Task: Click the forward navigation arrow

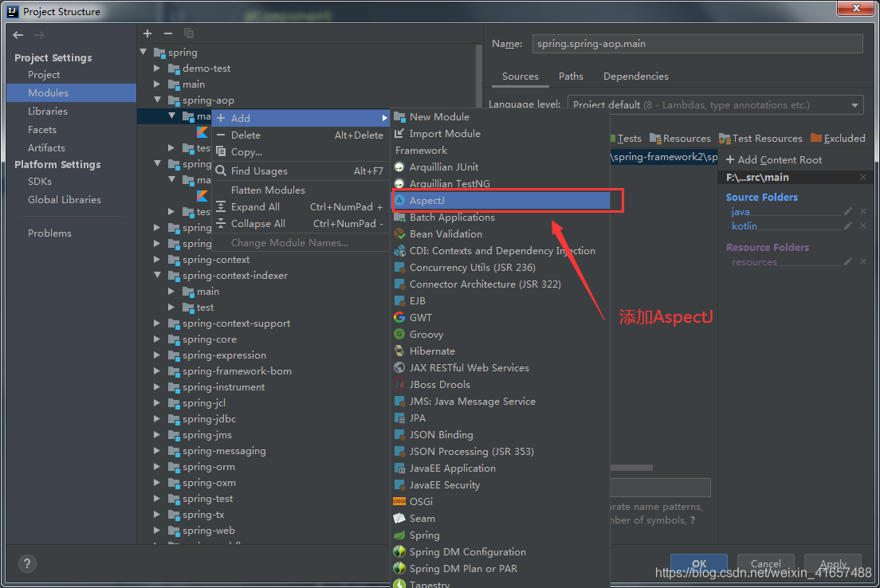Action: 39,35
